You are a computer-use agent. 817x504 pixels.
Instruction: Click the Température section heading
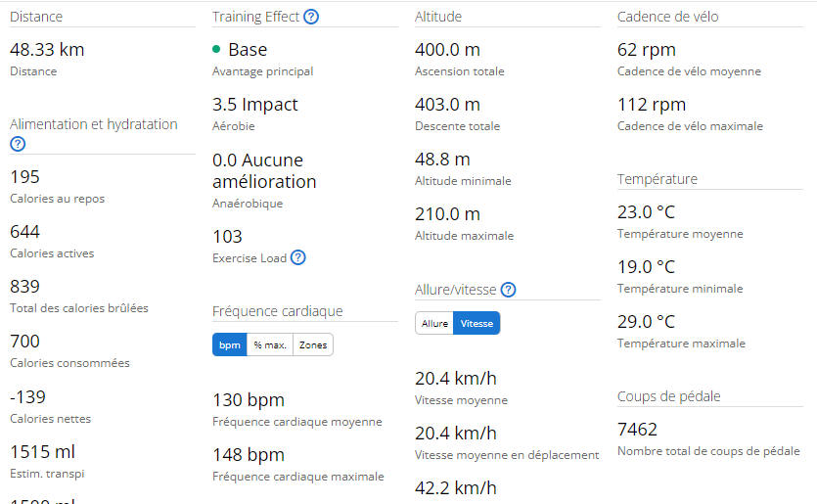[658, 179]
